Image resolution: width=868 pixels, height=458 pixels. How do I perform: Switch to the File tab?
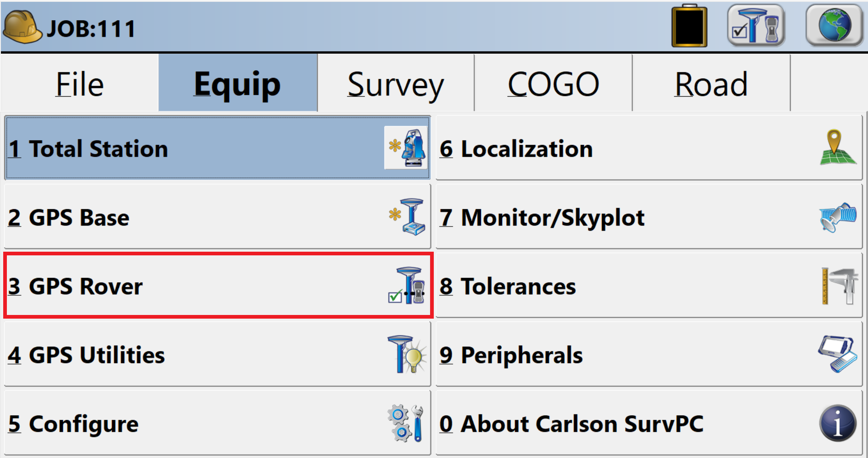tap(80, 83)
